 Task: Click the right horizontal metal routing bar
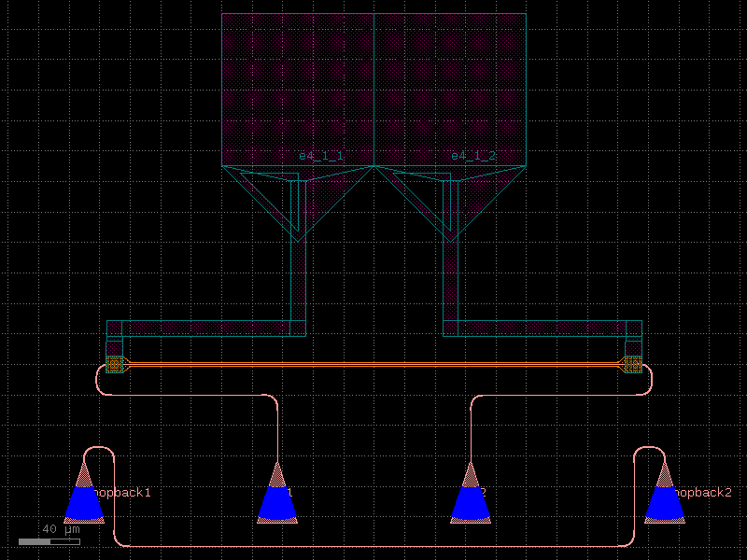543,329
